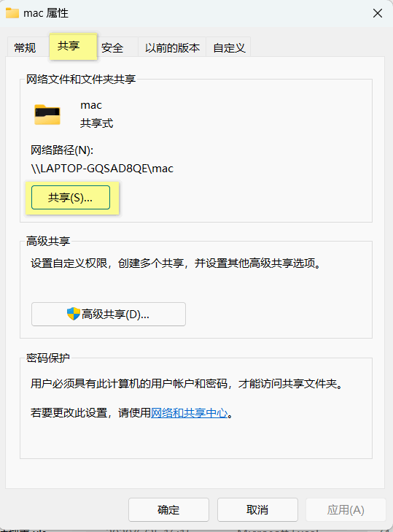The image size is (393, 532).
Task: Click the shield icon on 高级共享 button
Action: (x=73, y=315)
